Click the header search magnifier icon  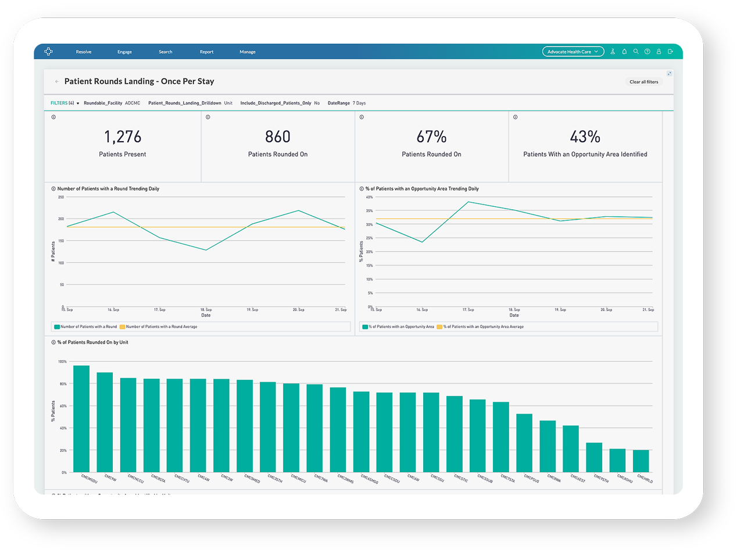[x=636, y=52]
